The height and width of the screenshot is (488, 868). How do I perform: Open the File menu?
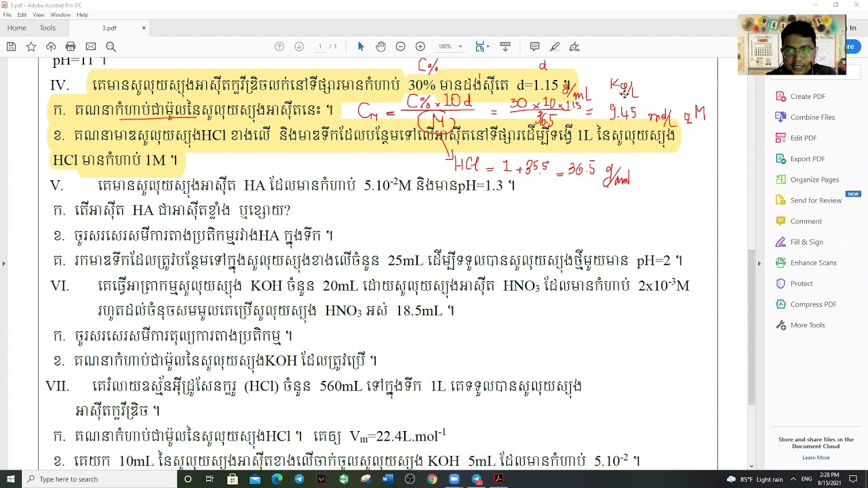click(x=7, y=15)
